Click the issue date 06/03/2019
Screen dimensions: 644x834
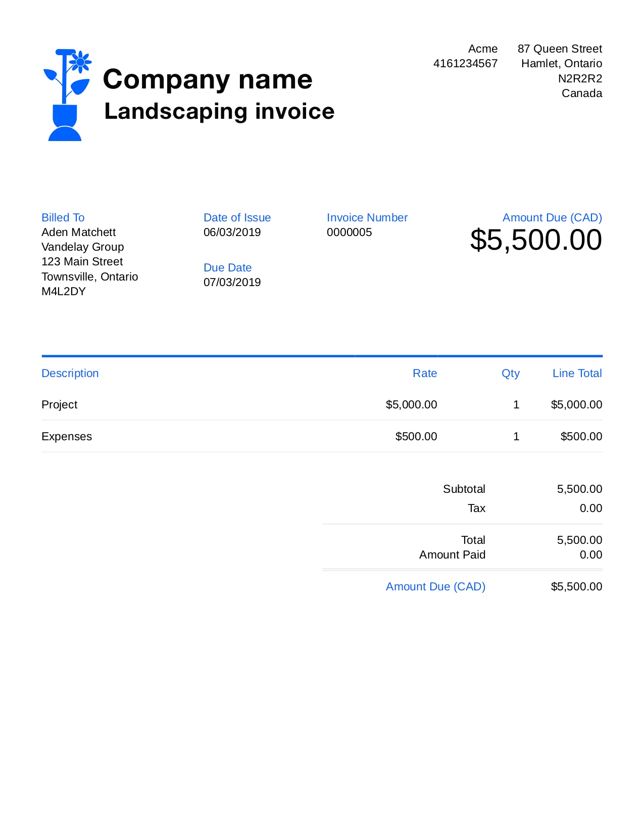232,232
